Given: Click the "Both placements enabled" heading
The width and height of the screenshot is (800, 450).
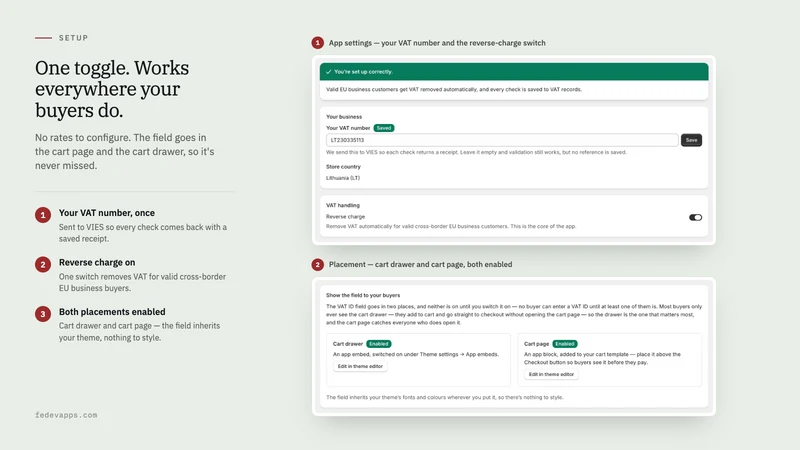Looking at the screenshot, I should (112, 312).
